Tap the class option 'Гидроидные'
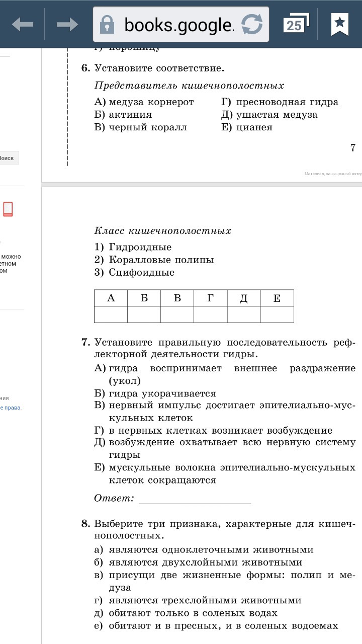This screenshot has width=362, height=644. pos(140,247)
